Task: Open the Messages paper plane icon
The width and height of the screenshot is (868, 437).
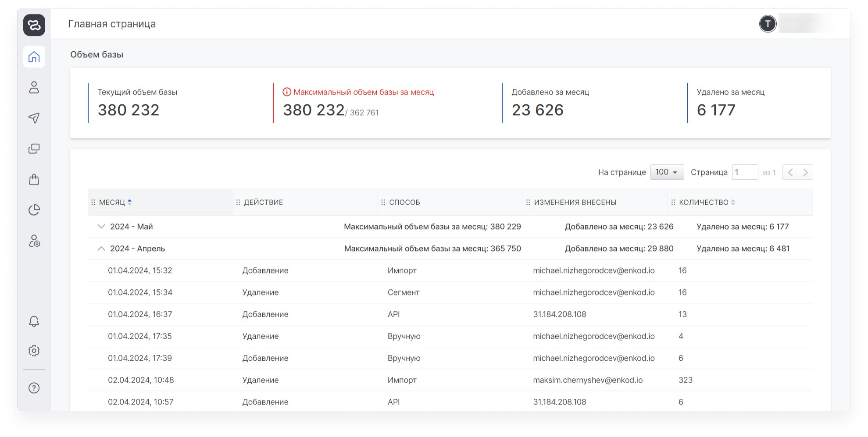Action: tap(34, 118)
